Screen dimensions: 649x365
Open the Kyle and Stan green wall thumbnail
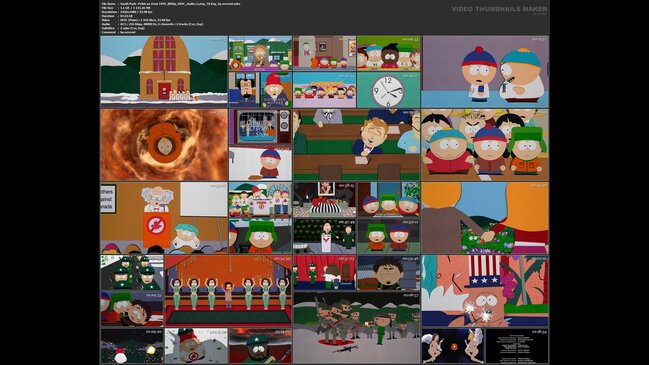(x=389, y=236)
